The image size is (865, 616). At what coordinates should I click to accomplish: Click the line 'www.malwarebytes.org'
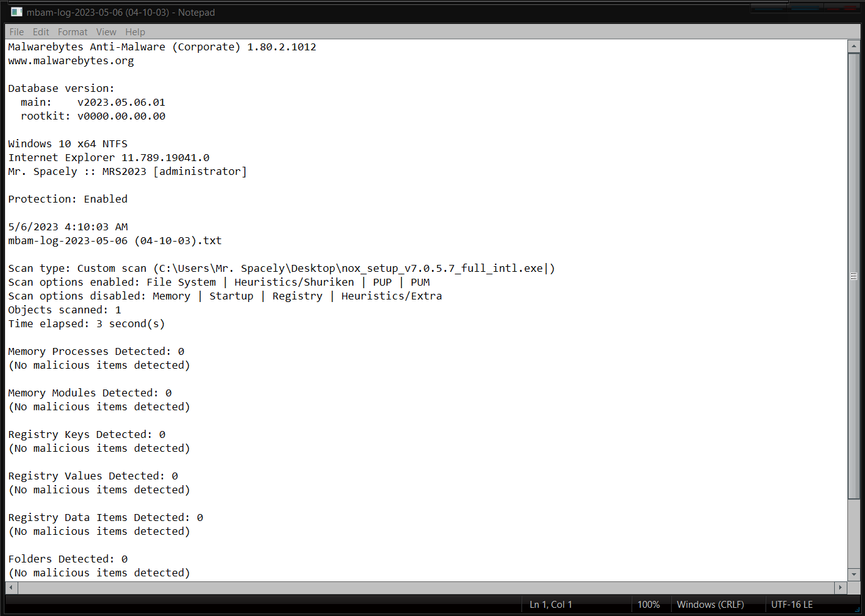point(71,61)
